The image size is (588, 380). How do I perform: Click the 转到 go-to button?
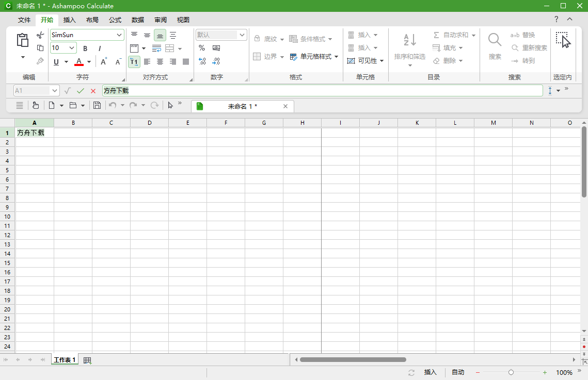[x=522, y=61]
